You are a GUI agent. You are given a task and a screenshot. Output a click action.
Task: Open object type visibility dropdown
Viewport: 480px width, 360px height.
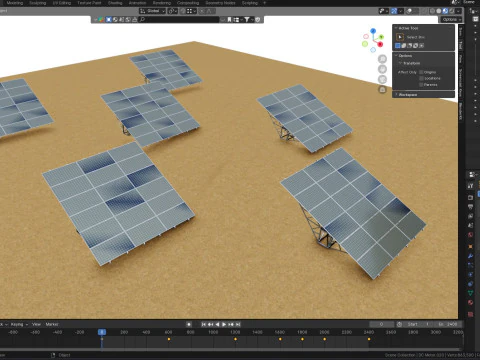(x=384, y=11)
